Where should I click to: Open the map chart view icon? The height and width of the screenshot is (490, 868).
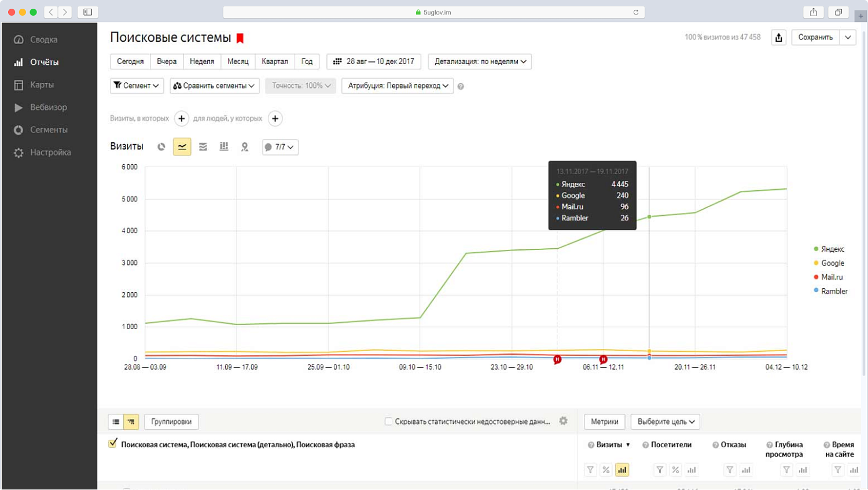click(x=245, y=147)
